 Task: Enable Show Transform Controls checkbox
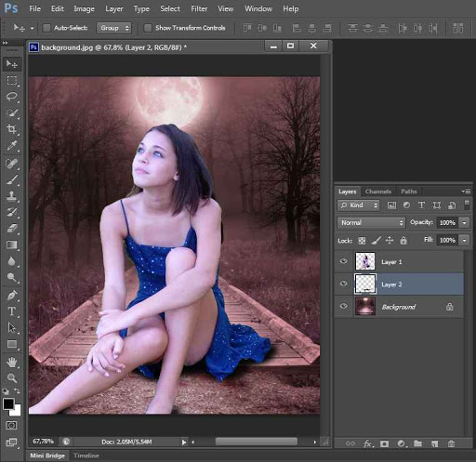pyautogui.click(x=148, y=28)
